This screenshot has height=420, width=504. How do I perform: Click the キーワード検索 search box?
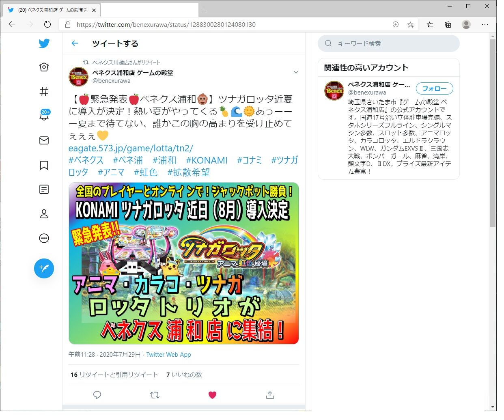[x=388, y=43]
